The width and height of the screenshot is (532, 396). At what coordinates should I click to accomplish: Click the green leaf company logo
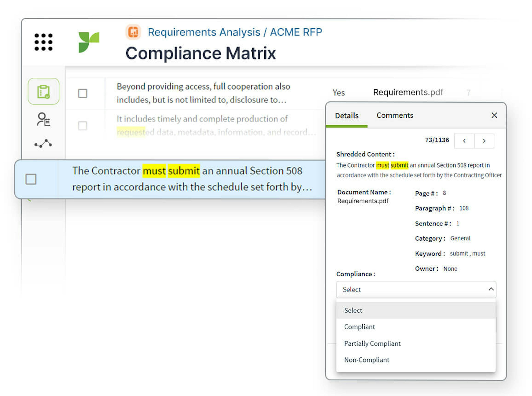click(x=89, y=42)
